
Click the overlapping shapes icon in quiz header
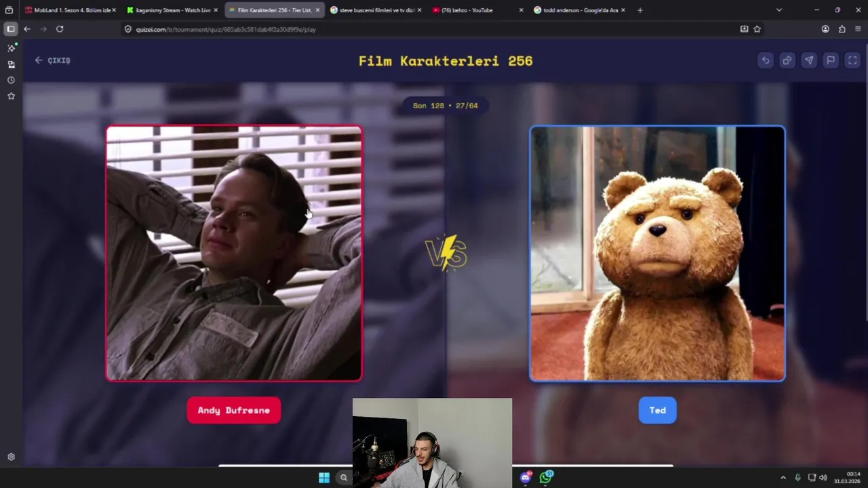pyautogui.click(x=787, y=60)
